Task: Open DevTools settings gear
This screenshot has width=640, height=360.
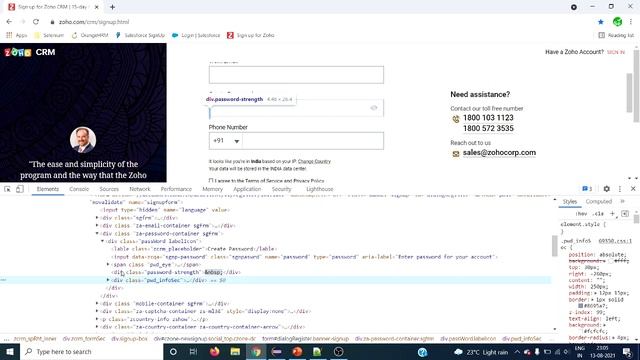Action: coord(607,189)
